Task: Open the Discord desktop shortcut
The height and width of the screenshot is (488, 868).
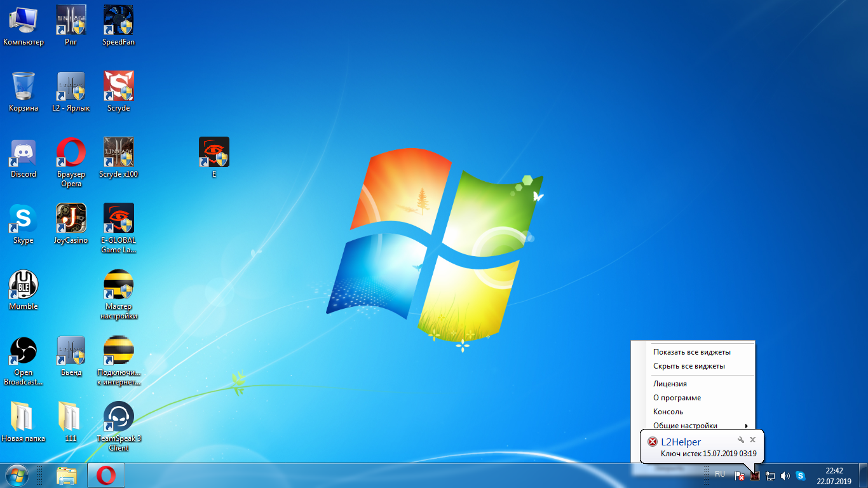Action: tap(24, 153)
